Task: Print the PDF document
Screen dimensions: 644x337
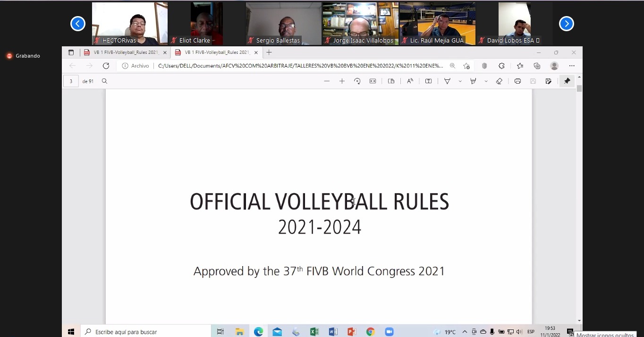Action: [x=517, y=81]
